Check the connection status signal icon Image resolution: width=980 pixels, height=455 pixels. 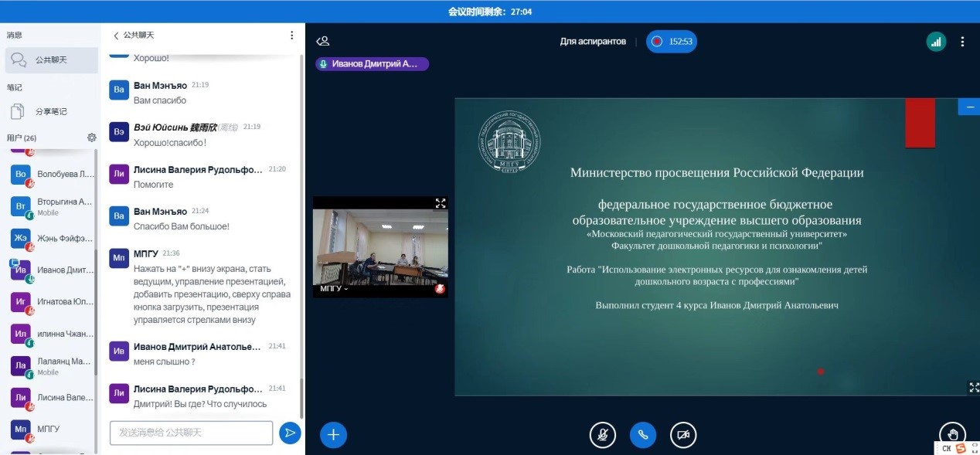point(936,42)
